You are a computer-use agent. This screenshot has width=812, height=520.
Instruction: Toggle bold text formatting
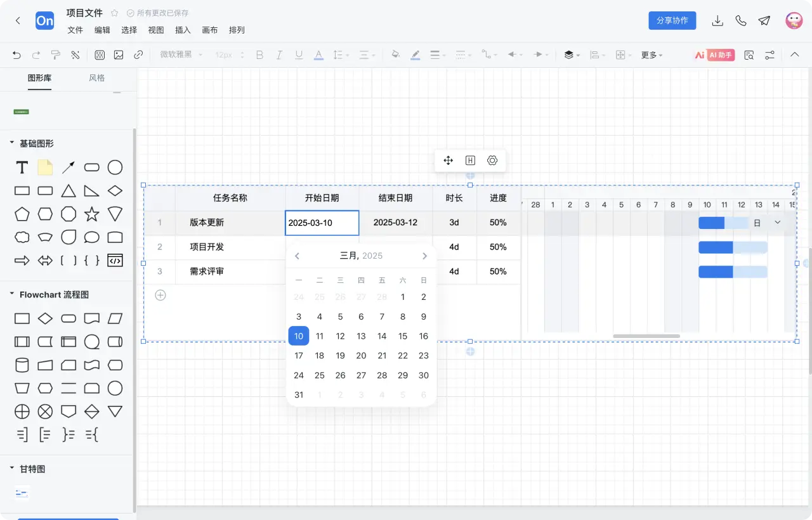(259, 55)
